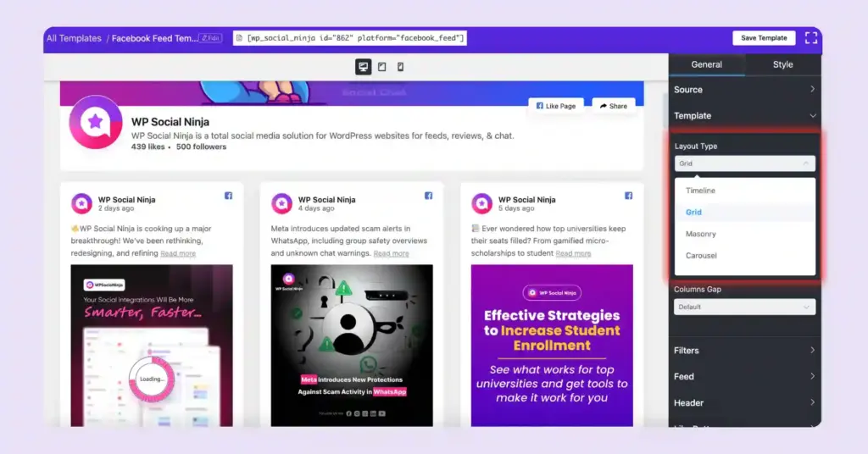Collapse the Template section
The width and height of the screenshot is (868, 454).
(744, 115)
